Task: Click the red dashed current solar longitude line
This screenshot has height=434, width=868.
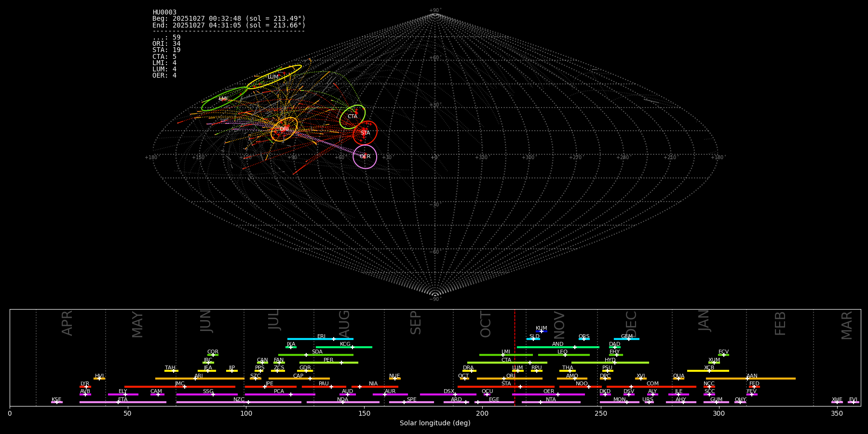Action: coord(515,357)
